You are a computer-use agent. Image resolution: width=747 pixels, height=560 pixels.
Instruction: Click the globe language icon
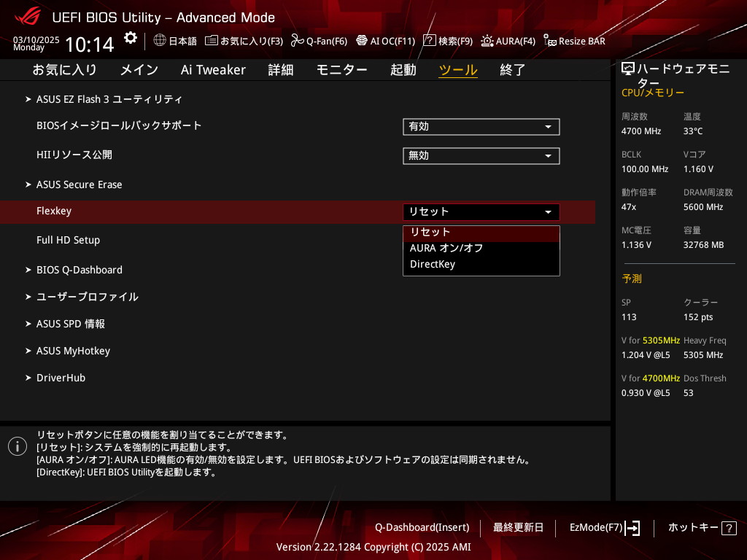(x=160, y=41)
